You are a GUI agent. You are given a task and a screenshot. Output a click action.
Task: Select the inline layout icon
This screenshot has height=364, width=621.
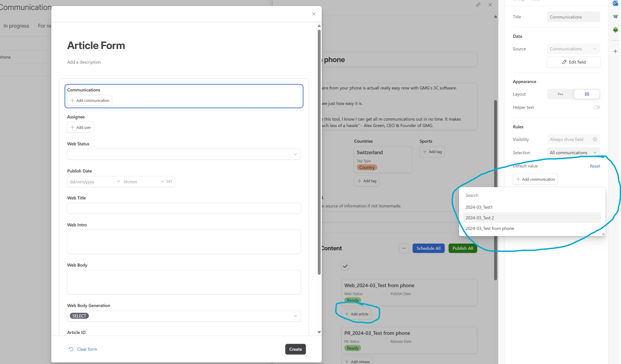click(560, 94)
